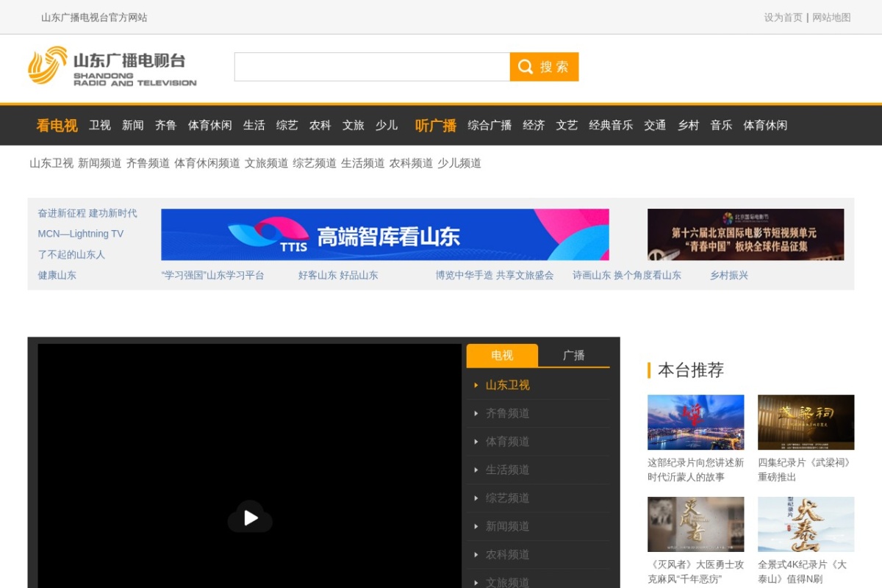Click the video play button

(250, 518)
